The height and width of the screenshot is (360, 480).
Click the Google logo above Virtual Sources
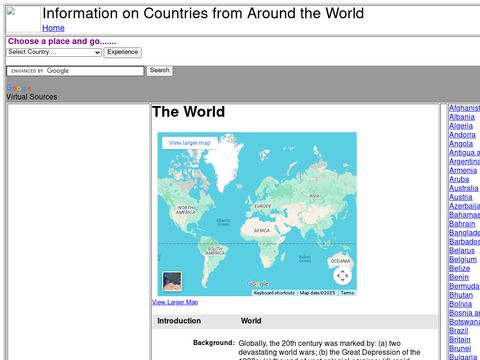[19, 88]
